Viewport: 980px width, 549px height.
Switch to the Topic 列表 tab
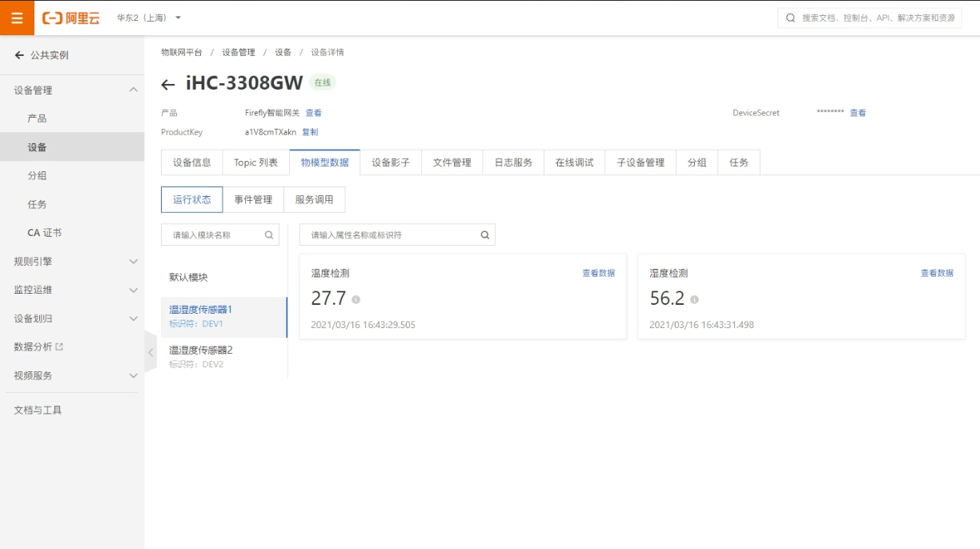pos(256,162)
